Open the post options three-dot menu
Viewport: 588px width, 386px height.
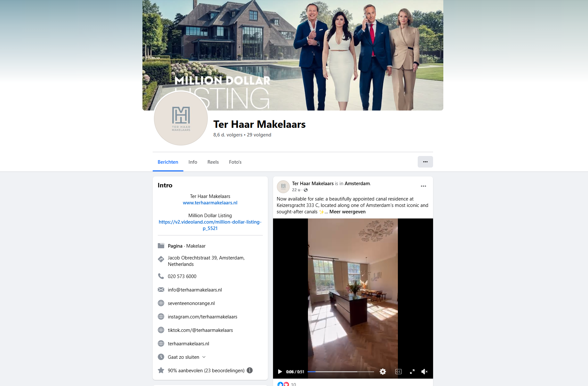click(x=423, y=186)
